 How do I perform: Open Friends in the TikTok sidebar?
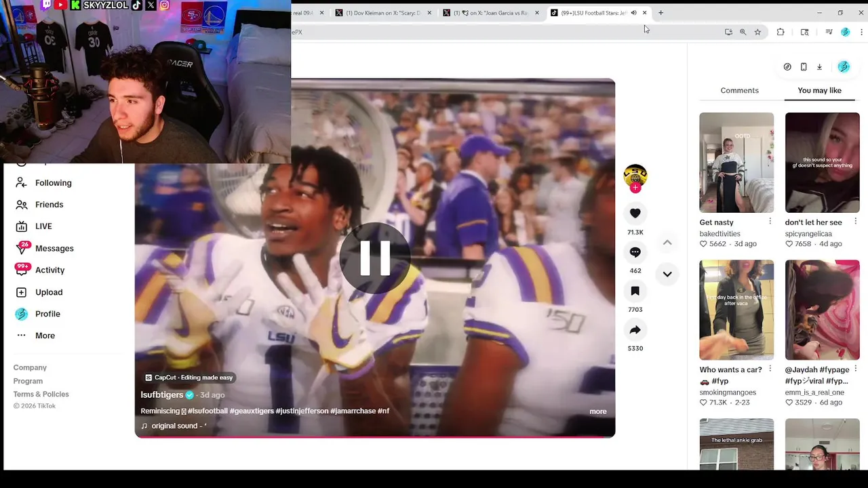click(x=49, y=205)
